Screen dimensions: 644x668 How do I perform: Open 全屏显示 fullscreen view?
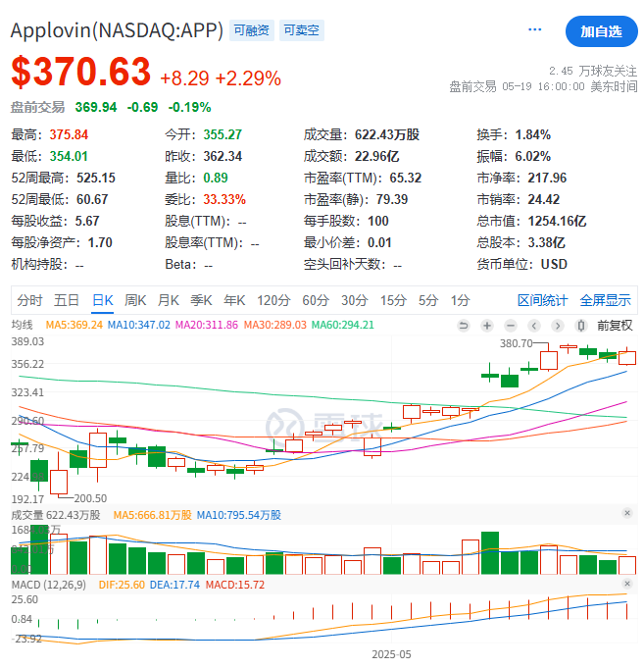coord(605,300)
